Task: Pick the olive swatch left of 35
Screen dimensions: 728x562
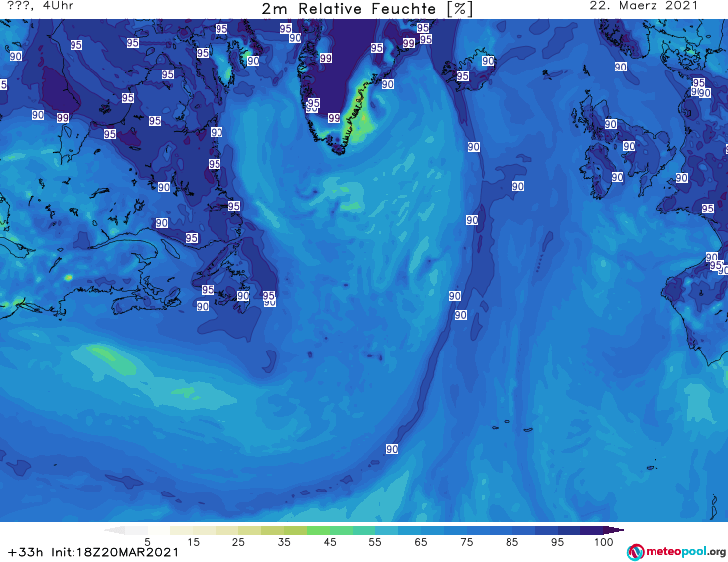Action: pos(272,531)
